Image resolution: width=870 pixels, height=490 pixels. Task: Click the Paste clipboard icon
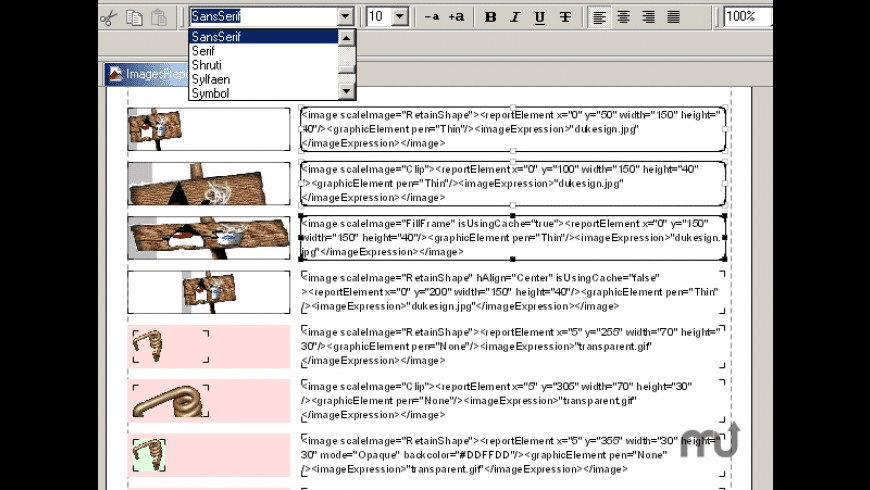click(x=159, y=18)
